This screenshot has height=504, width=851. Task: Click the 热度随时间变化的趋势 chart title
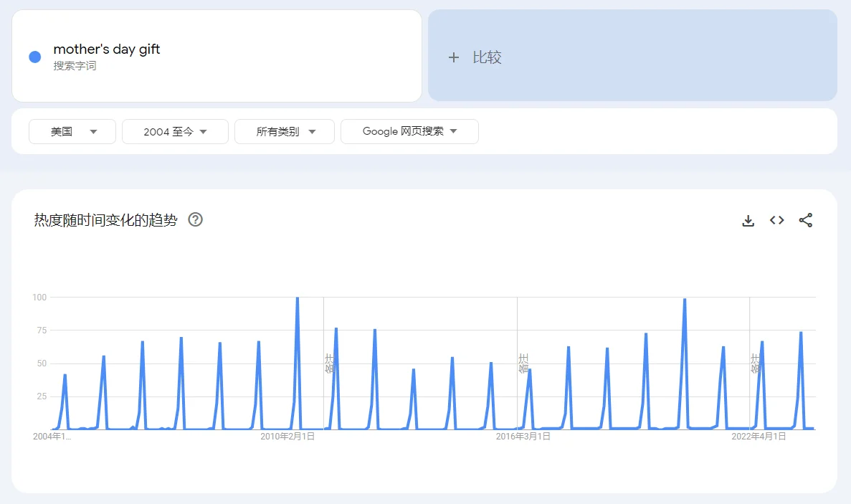(105, 220)
